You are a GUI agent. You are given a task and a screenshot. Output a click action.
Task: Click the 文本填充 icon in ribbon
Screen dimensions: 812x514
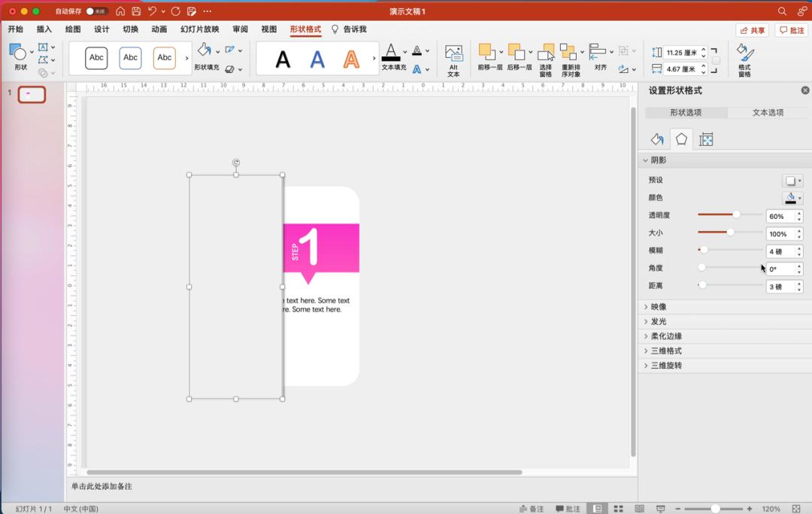pyautogui.click(x=390, y=53)
